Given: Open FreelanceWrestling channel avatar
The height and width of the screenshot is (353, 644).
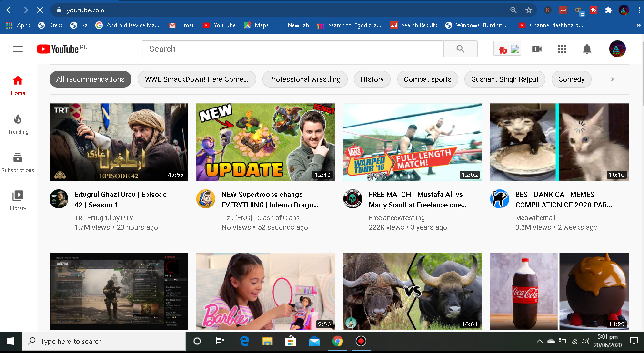Looking at the screenshot, I should 353,199.
